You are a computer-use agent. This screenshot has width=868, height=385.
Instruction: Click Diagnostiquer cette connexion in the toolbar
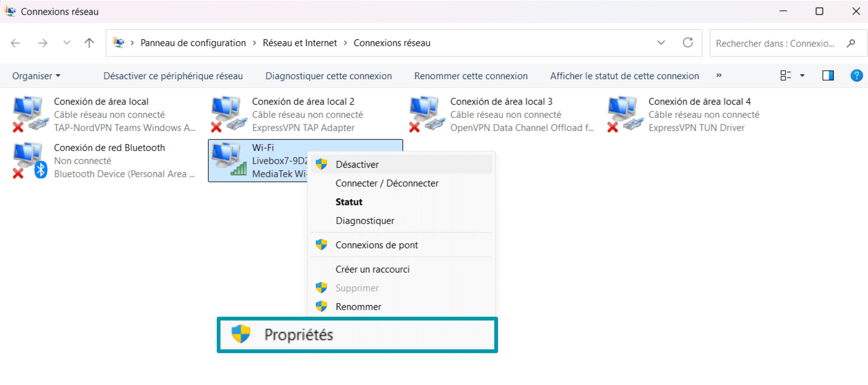click(328, 76)
